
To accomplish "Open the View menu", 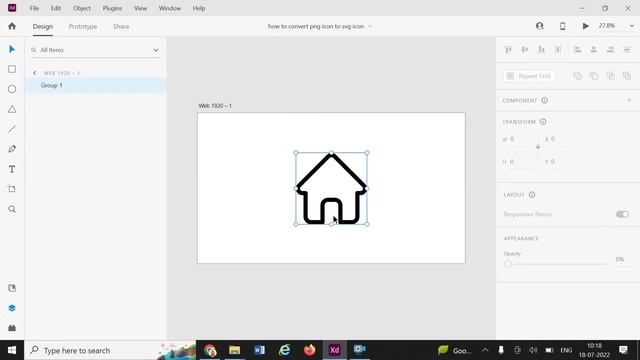I will click(x=140, y=8).
